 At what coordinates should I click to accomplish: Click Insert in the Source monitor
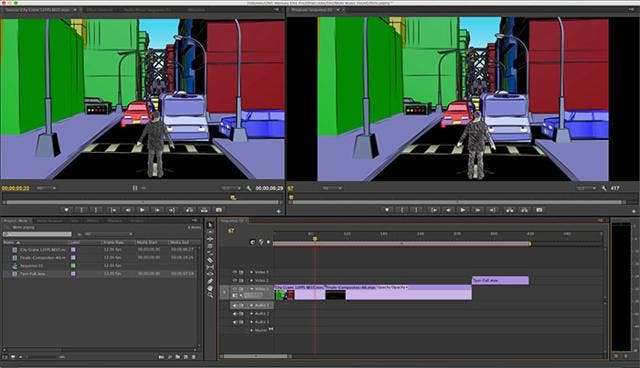189,210
